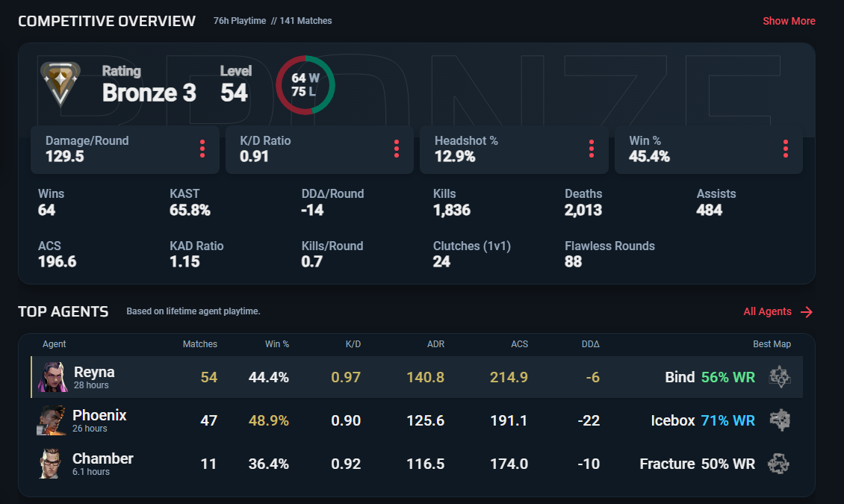Click the Damage/Round 129.5 card
The image size is (844, 504).
[125, 149]
